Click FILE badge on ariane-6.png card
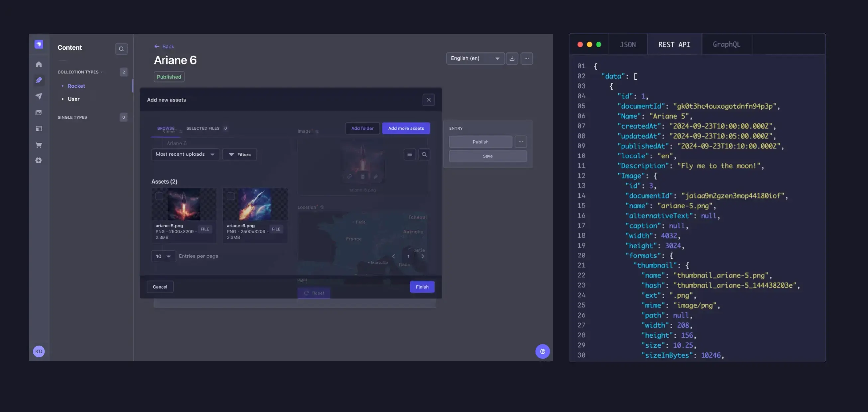Image resolution: width=868 pixels, height=412 pixels. click(276, 229)
